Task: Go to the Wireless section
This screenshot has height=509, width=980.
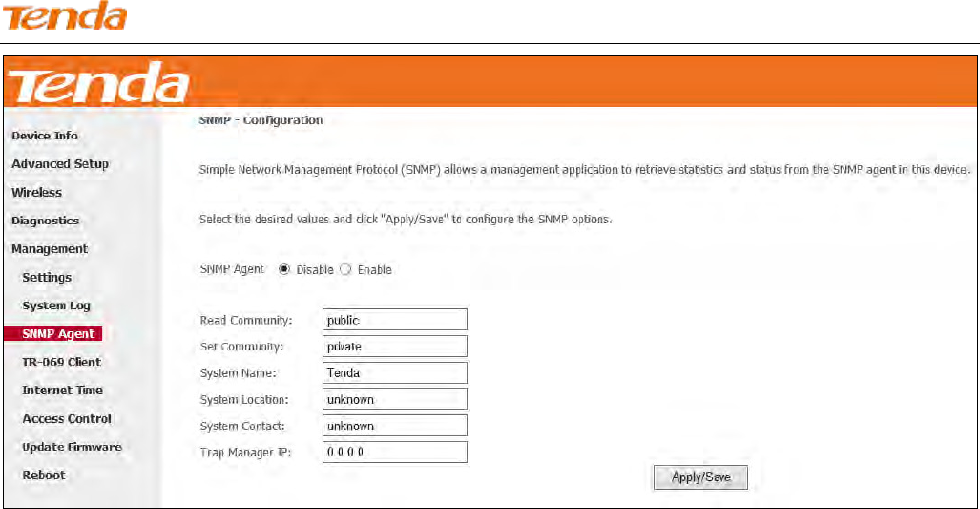Action: coord(36,193)
